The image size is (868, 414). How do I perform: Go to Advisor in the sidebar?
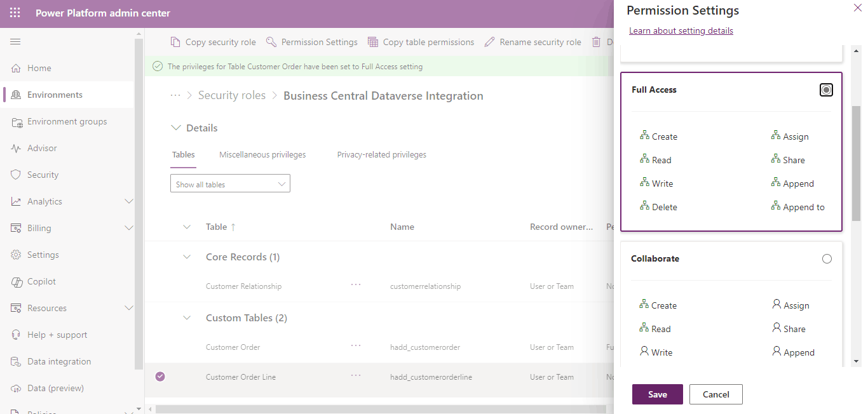[42, 148]
